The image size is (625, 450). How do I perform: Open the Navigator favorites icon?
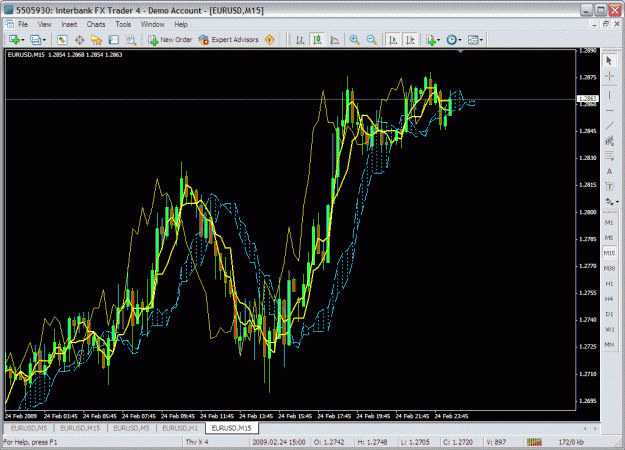pos(96,40)
